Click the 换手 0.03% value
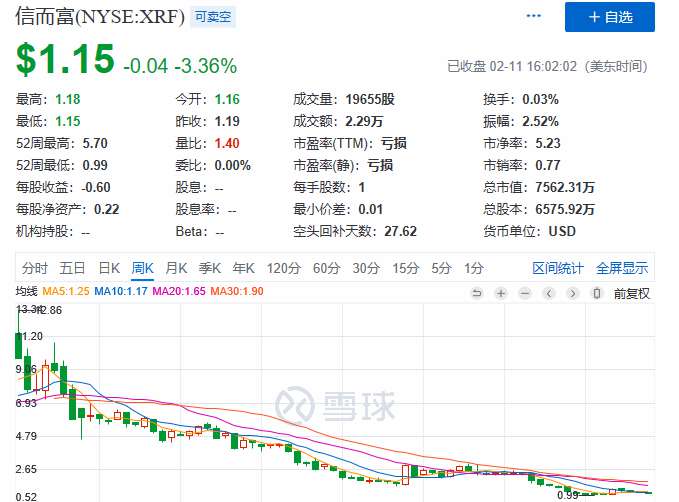 (x=540, y=99)
